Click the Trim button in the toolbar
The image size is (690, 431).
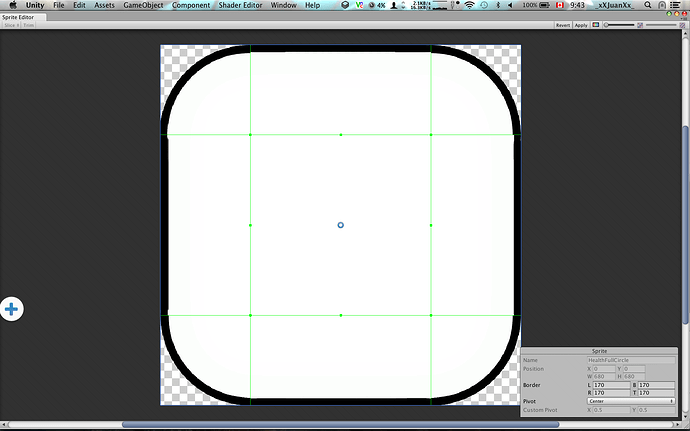[x=29, y=26]
